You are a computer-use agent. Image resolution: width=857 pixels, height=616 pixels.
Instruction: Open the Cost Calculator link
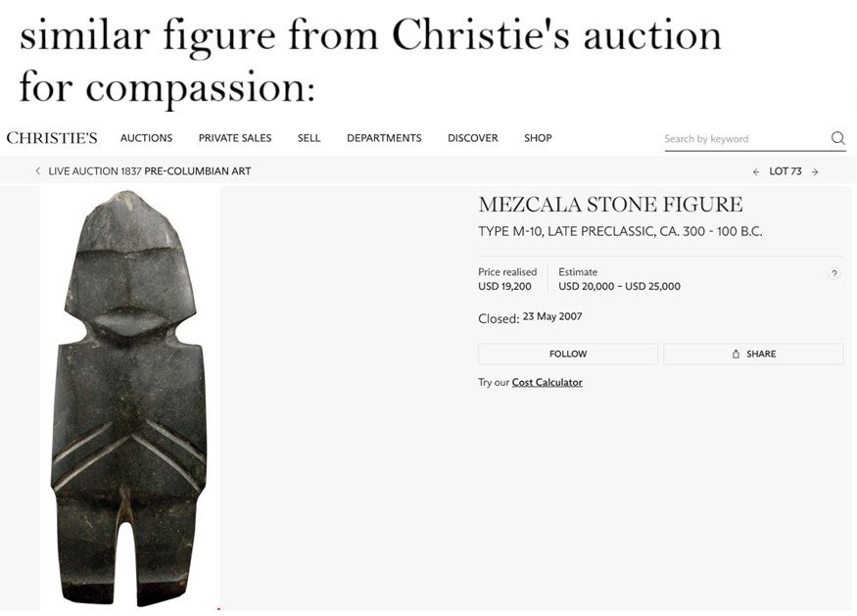coord(547,383)
